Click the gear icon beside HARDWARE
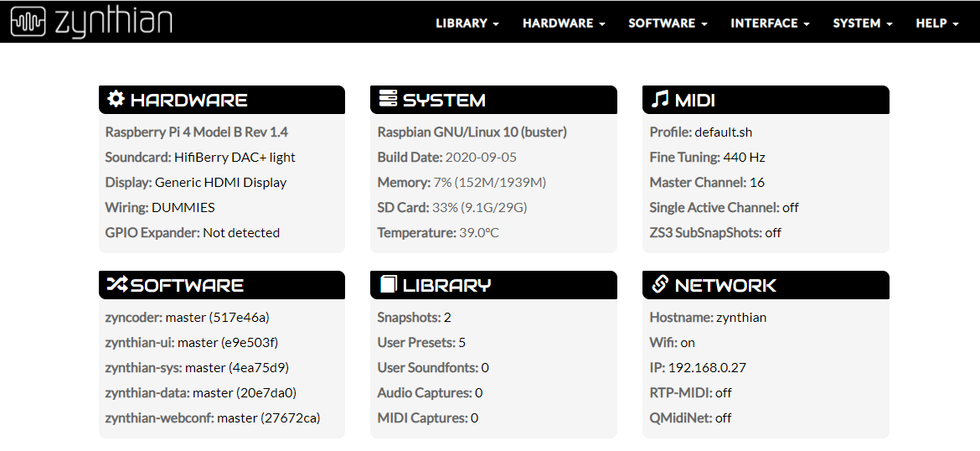Viewport: 980px width, 451px height. coord(116,99)
